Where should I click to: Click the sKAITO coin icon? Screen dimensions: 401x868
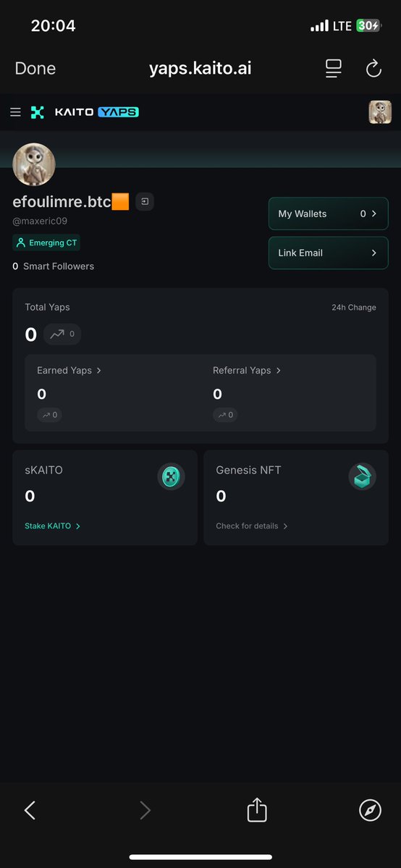[x=171, y=476]
